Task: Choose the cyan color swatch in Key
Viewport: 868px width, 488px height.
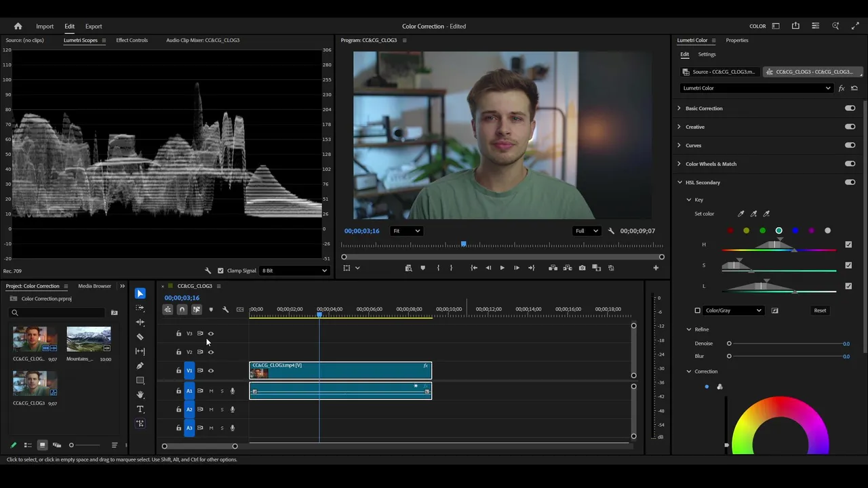Action: [778, 230]
